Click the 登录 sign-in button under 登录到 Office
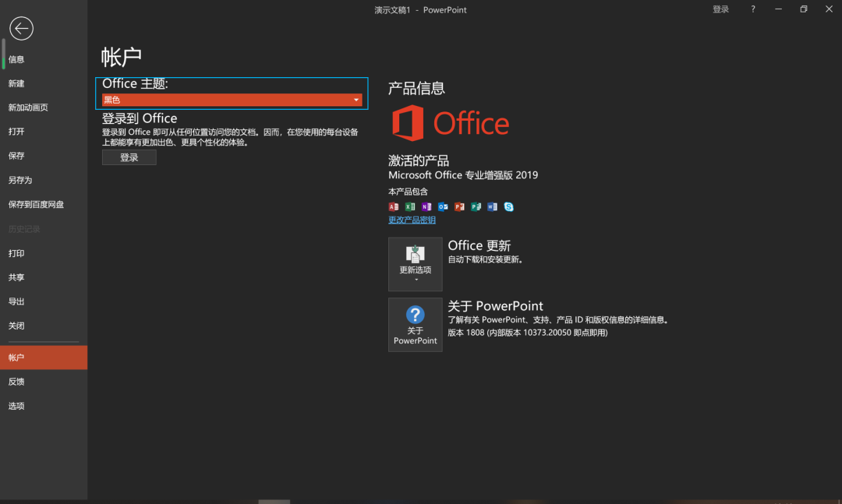The height and width of the screenshot is (504, 842). coord(129,157)
